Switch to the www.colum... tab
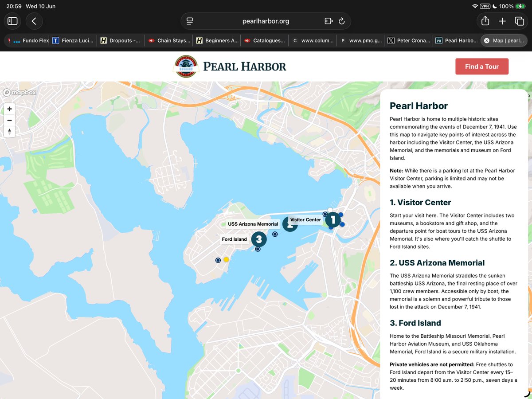 313,40
